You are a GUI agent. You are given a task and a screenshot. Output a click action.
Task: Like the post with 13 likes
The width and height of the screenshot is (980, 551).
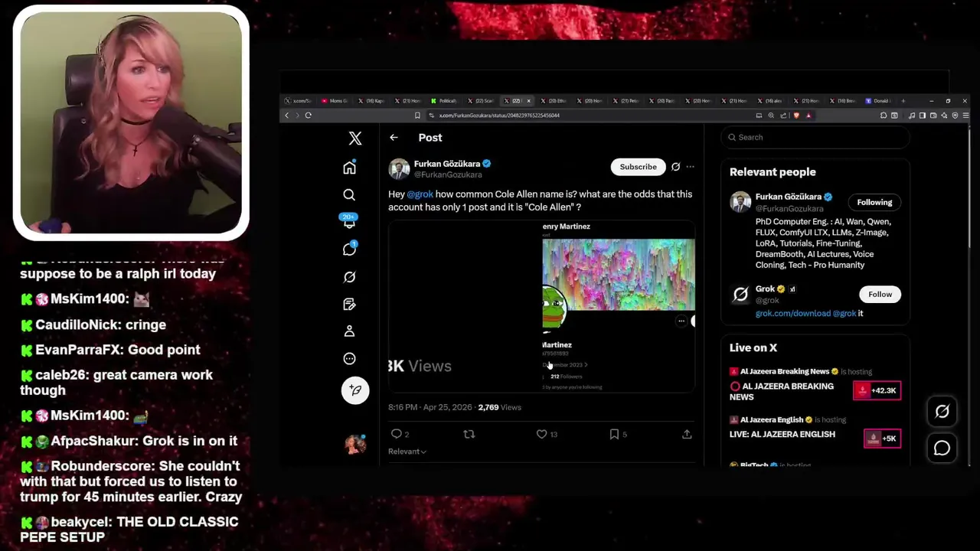[x=541, y=434]
